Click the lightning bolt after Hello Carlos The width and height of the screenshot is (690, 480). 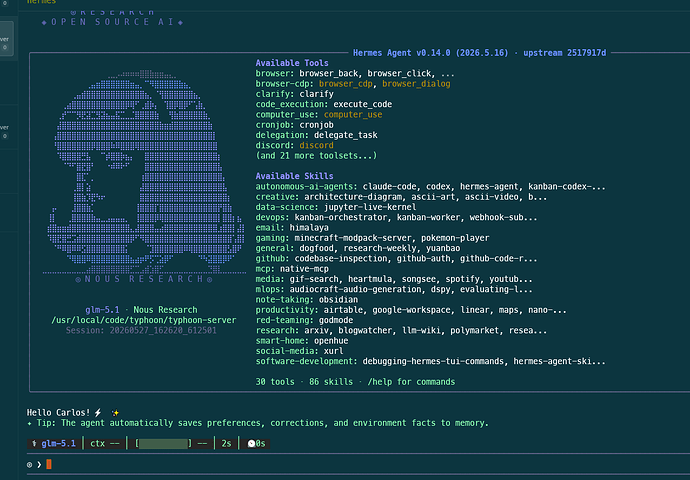(x=98, y=413)
